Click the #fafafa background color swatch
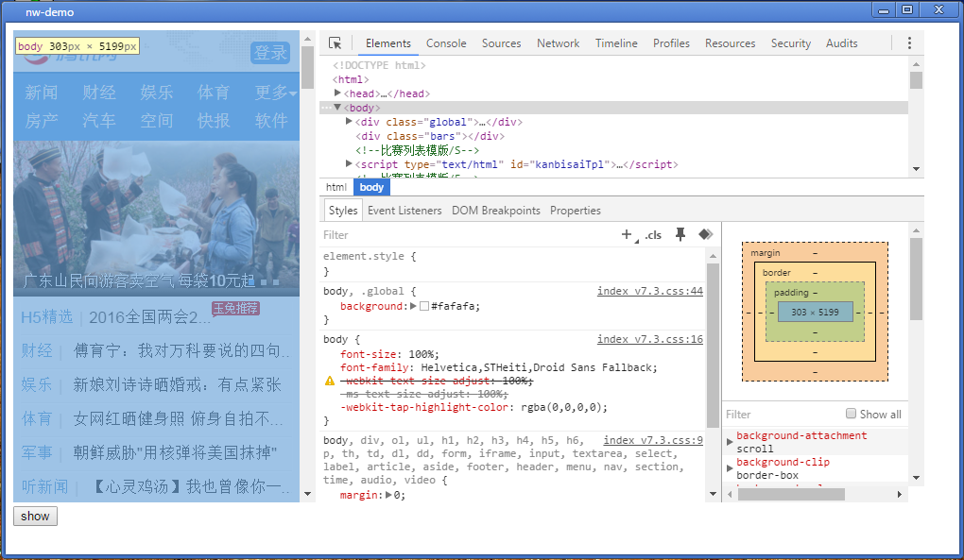Screen dimensions: 964x560 click(x=424, y=307)
